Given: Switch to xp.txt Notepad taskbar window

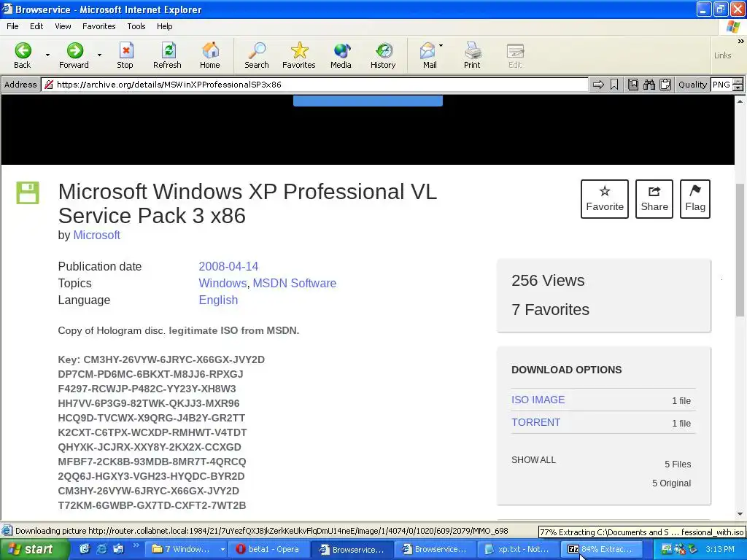Looking at the screenshot, I should [518, 550].
